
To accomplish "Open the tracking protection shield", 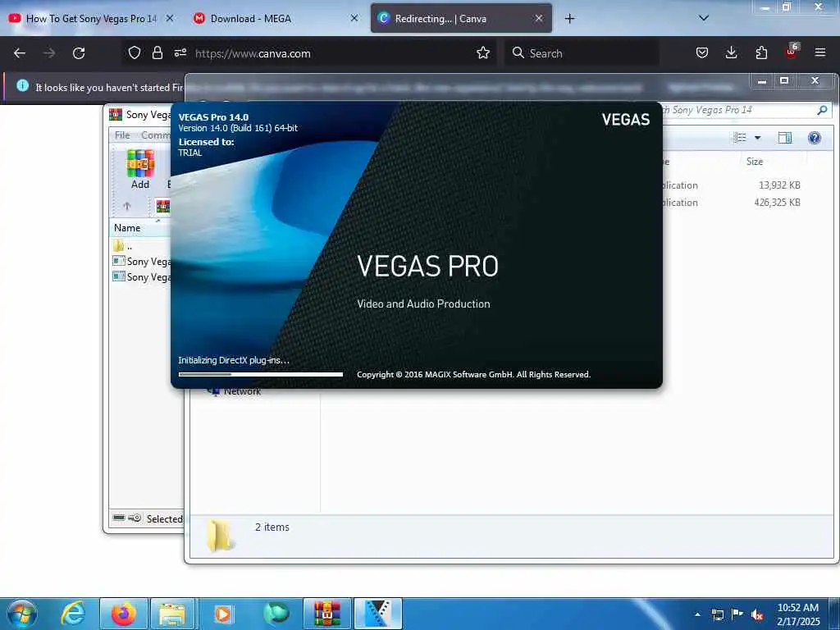I will point(135,53).
